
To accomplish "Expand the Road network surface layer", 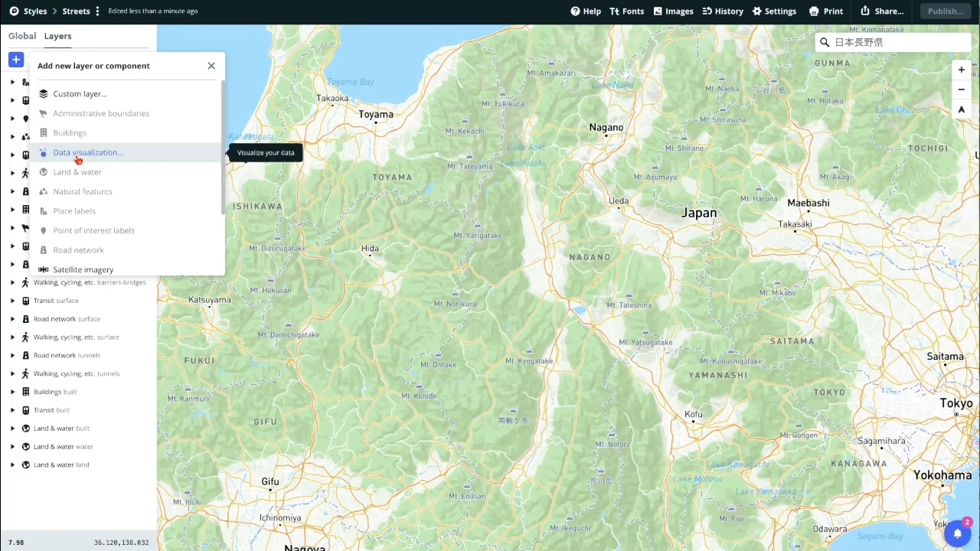I will tap(13, 318).
